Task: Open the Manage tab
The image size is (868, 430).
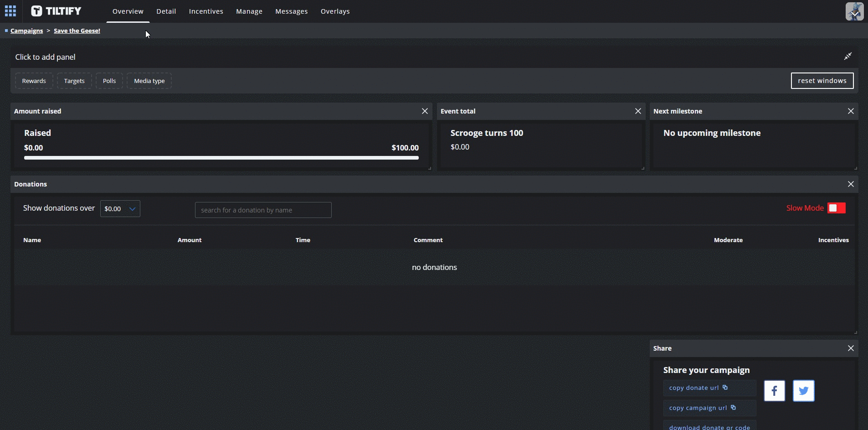Action: pos(249,11)
